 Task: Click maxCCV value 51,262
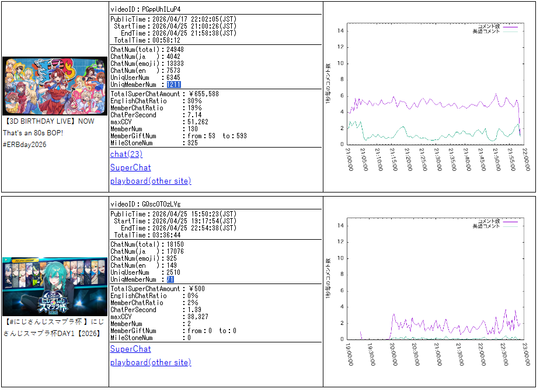coord(198,122)
